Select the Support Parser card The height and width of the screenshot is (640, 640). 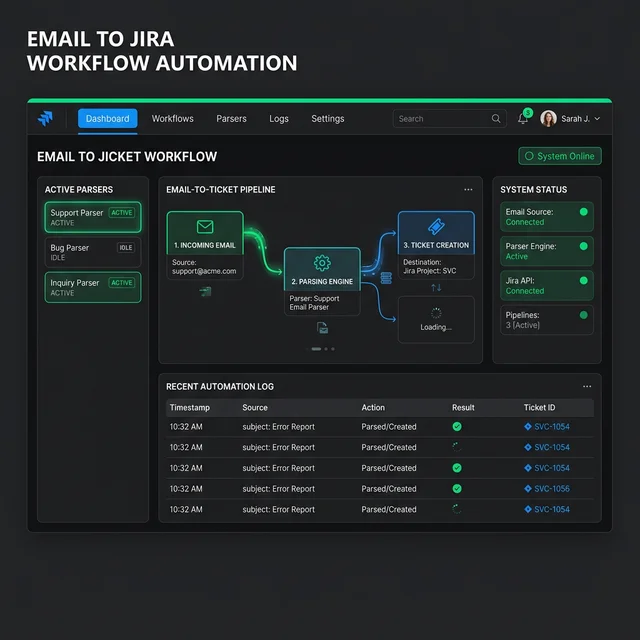[x=93, y=217]
